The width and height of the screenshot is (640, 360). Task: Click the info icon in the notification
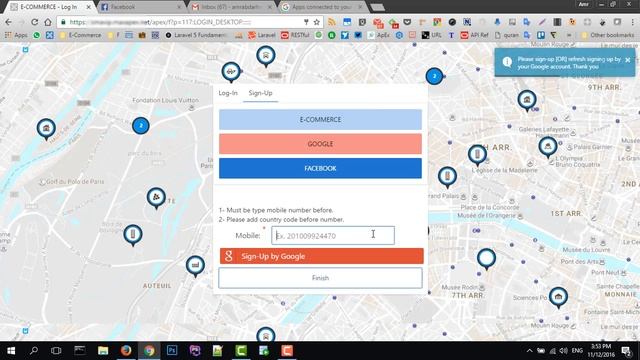click(507, 62)
